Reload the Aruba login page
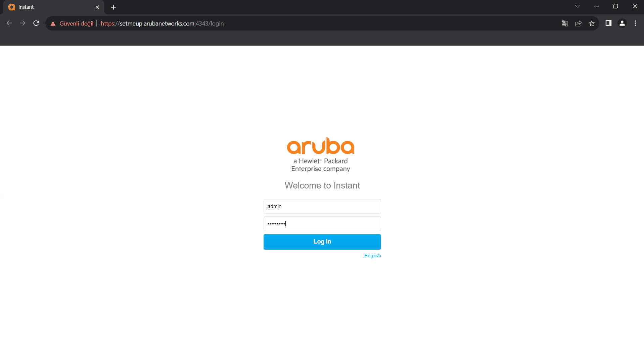 (x=36, y=23)
